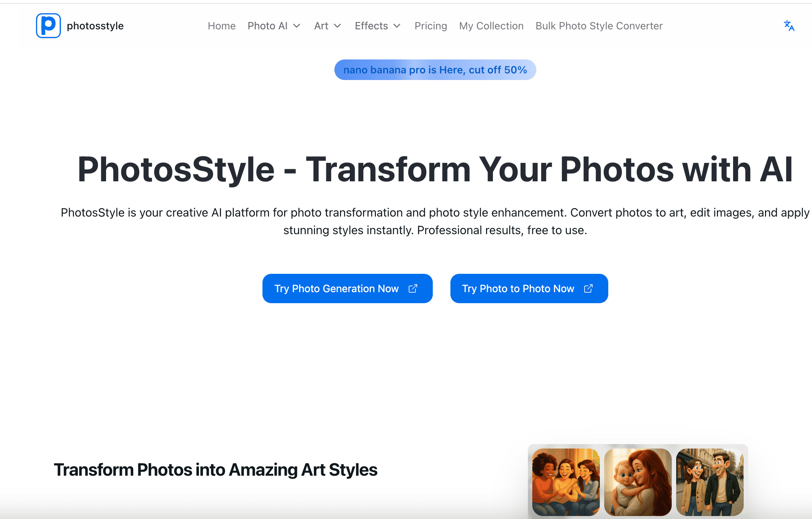This screenshot has width=812, height=519.
Task: Expand the Art menu
Action: point(327,26)
